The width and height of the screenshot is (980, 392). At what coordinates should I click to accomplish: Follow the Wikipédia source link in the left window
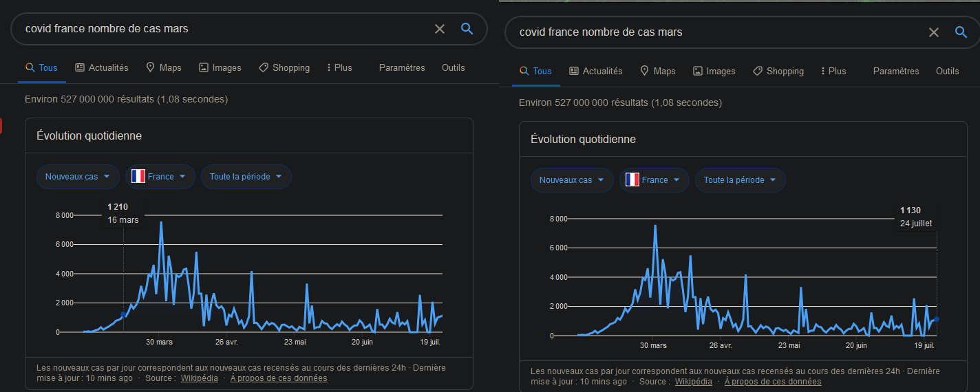click(x=200, y=378)
